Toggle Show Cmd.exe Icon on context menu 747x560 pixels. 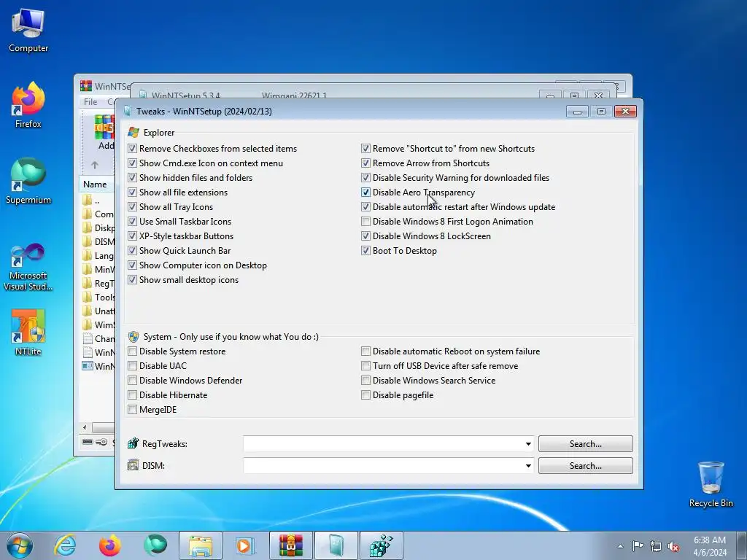[133, 163]
